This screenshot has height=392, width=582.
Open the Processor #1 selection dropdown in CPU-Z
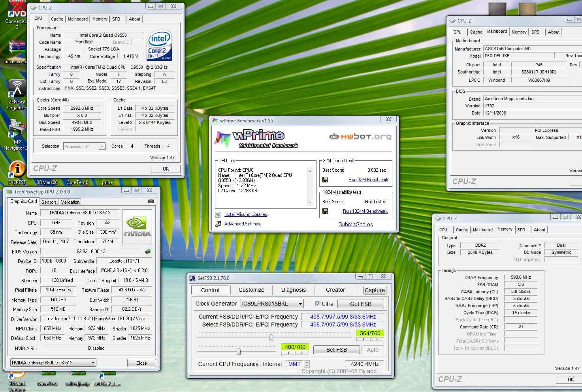102,146
